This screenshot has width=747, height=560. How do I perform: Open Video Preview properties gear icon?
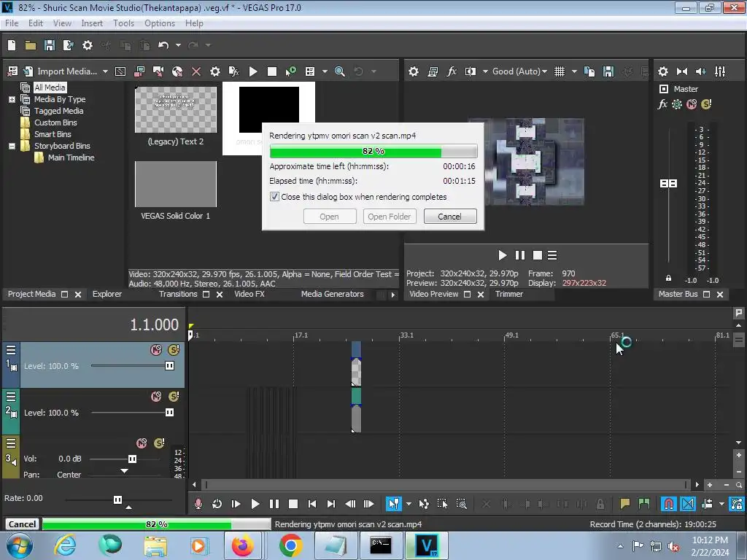[414, 71]
